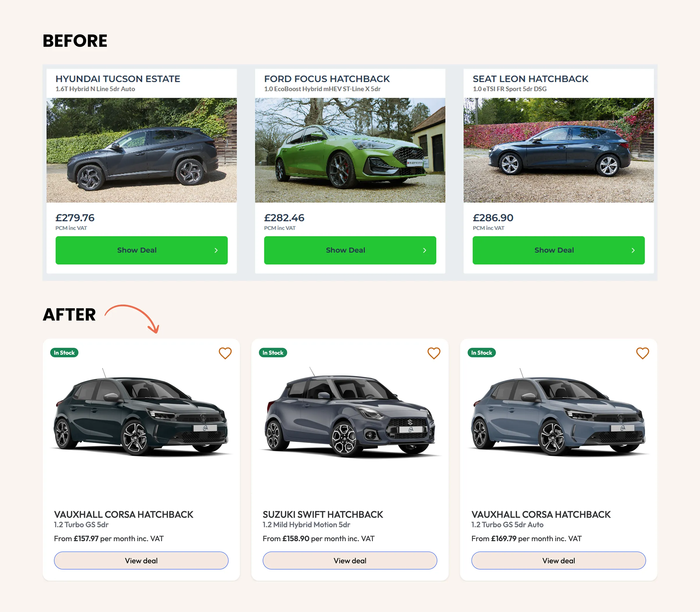
Task: Click In Stock badge on Corsa Auto card
Action: (481, 353)
